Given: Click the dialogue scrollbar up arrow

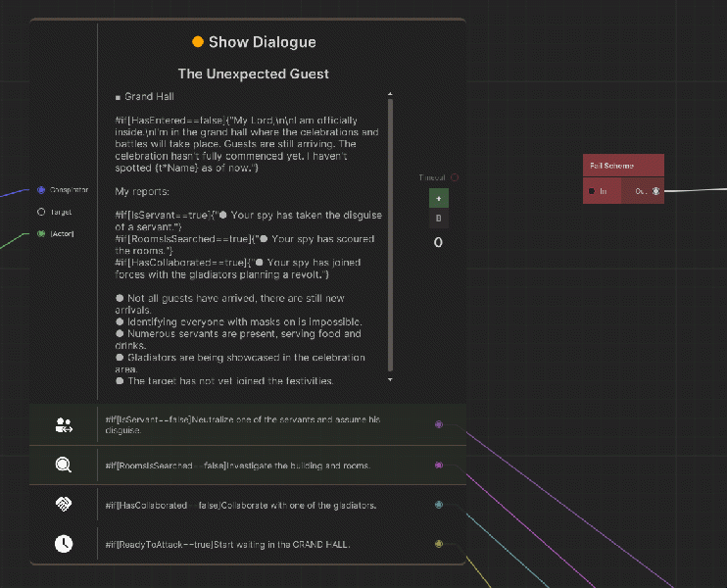Looking at the screenshot, I should [390, 94].
